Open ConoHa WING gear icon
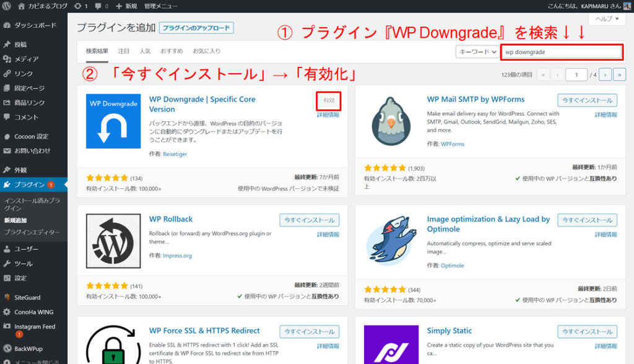This screenshot has width=634, height=364. [x=7, y=312]
